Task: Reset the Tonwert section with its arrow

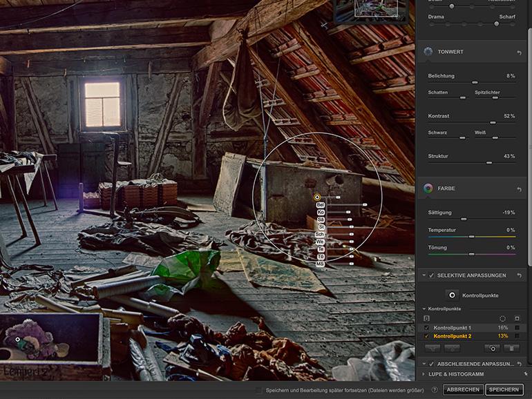Action: point(519,52)
